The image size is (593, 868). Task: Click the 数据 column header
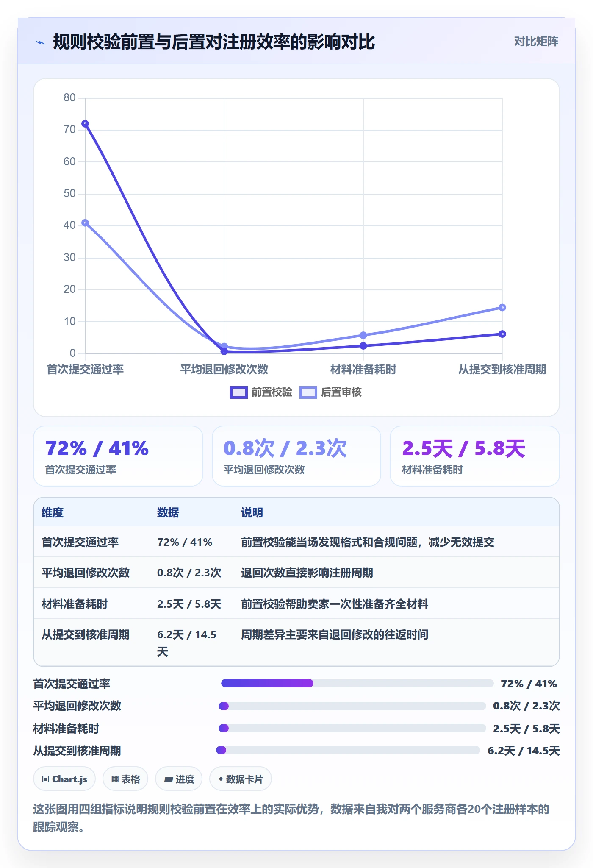[168, 512]
